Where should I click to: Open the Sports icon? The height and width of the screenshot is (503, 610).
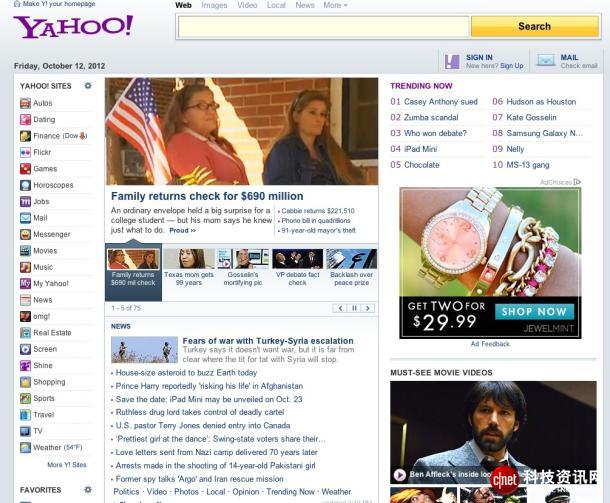click(25, 398)
